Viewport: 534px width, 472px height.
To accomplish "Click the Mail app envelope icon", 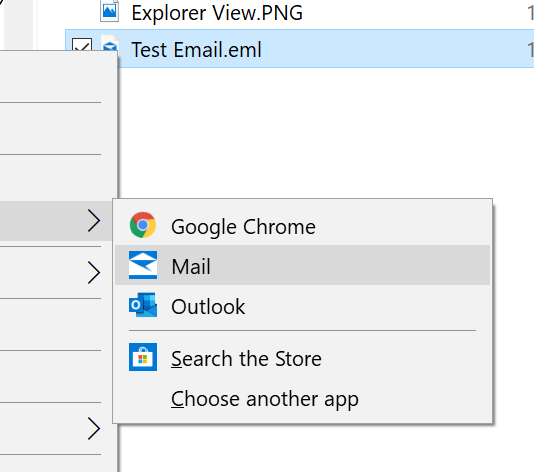I will [143, 265].
